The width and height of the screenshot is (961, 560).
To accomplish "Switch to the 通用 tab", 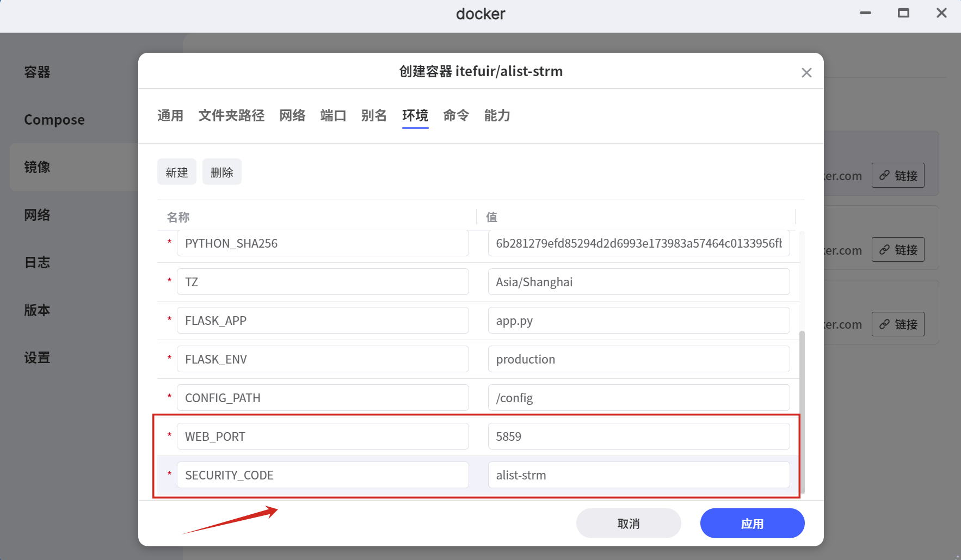I will pyautogui.click(x=170, y=115).
